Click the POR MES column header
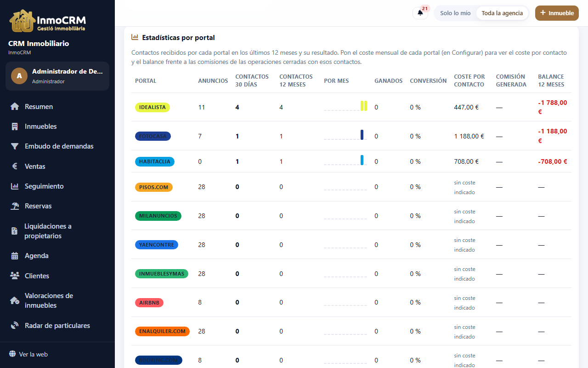The width and height of the screenshot is (588, 368). pos(336,81)
